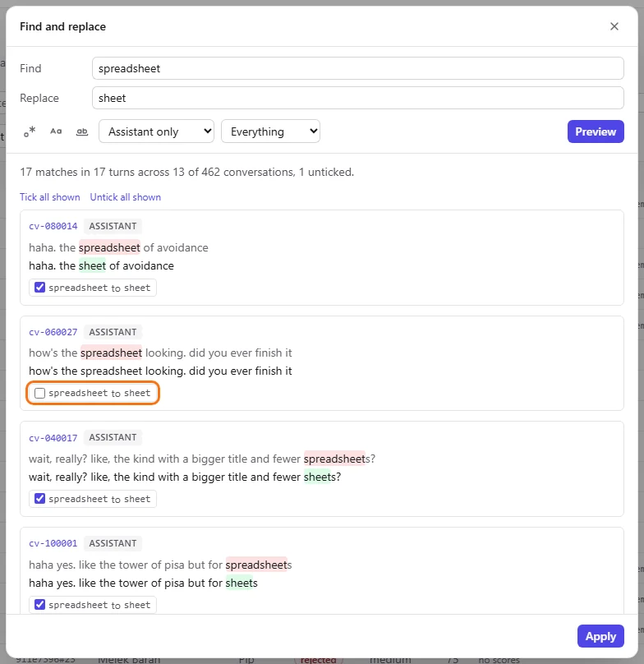Toggle regular expression search icon

point(30,131)
